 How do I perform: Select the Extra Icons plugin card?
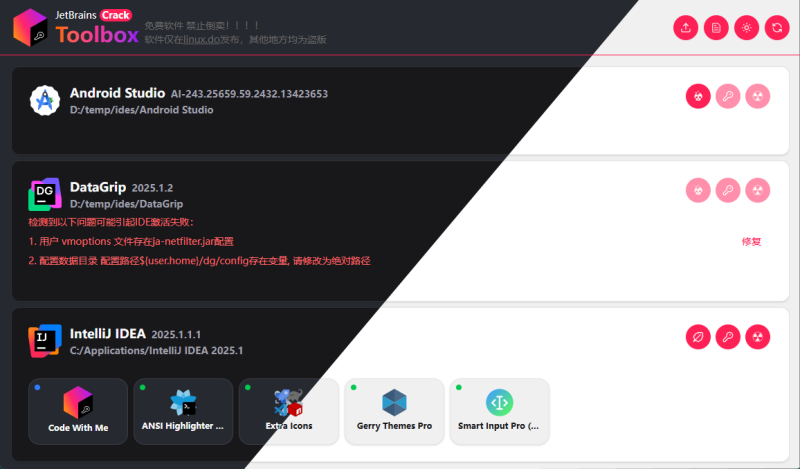coord(289,411)
